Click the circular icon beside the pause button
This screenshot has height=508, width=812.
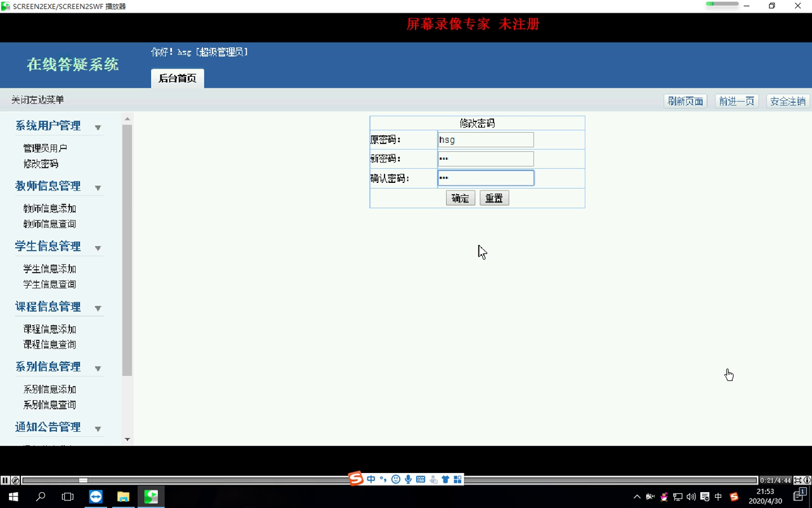(x=16, y=481)
